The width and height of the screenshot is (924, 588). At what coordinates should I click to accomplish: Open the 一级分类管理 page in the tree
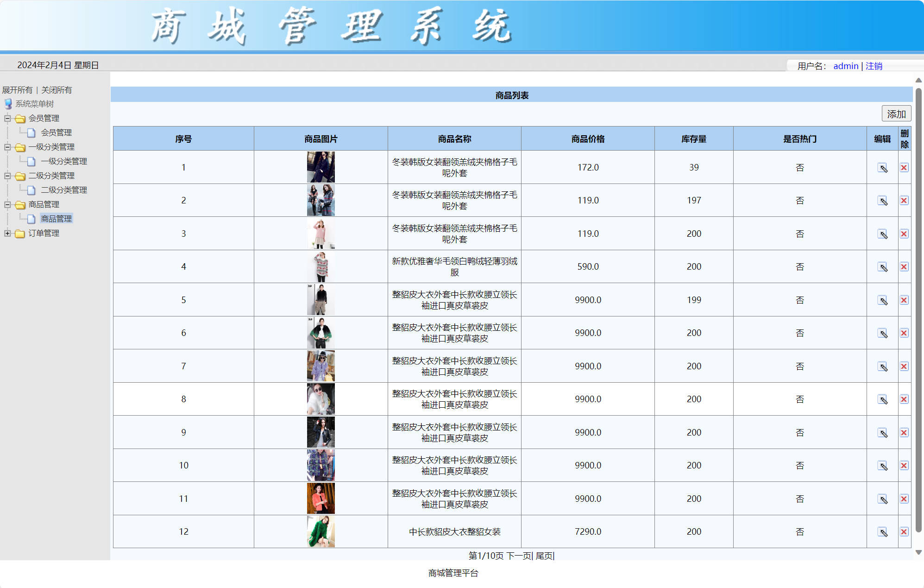click(63, 161)
